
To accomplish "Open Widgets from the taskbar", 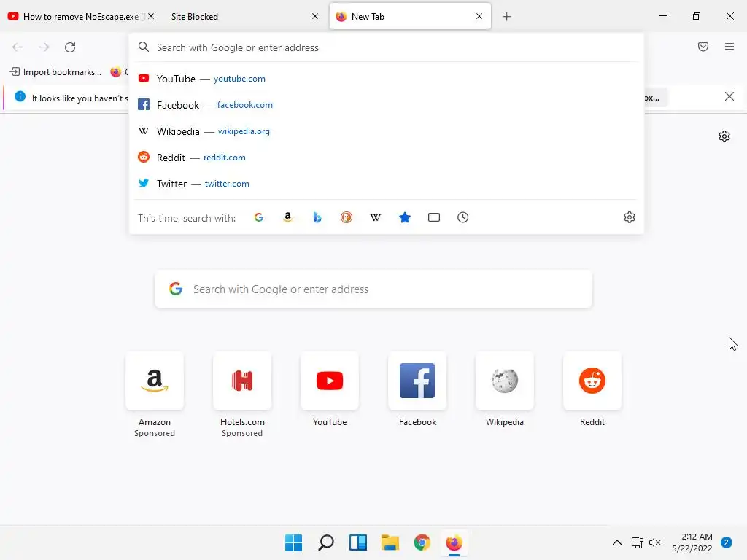I will pos(357,542).
